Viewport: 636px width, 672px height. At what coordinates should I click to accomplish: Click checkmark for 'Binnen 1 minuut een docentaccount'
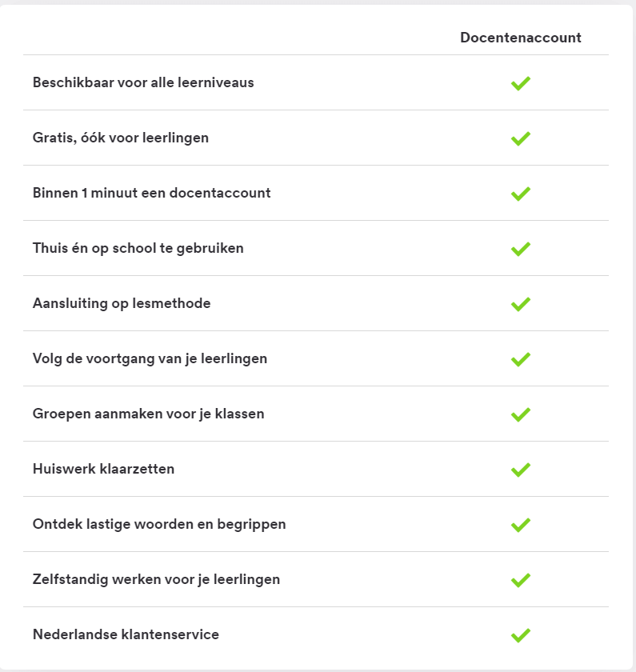pyautogui.click(x=521, y=194)
